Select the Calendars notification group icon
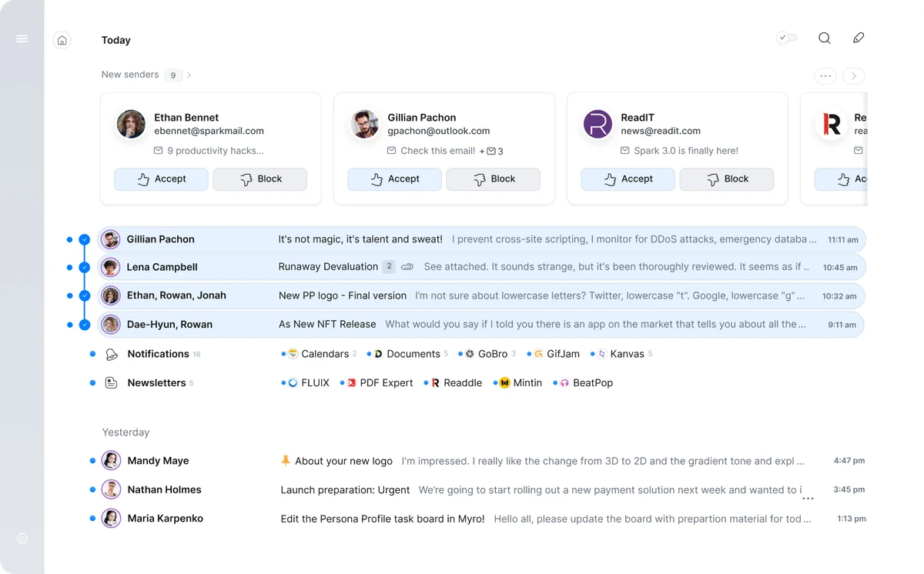This screenshot has height=574, width=924. 291,353
